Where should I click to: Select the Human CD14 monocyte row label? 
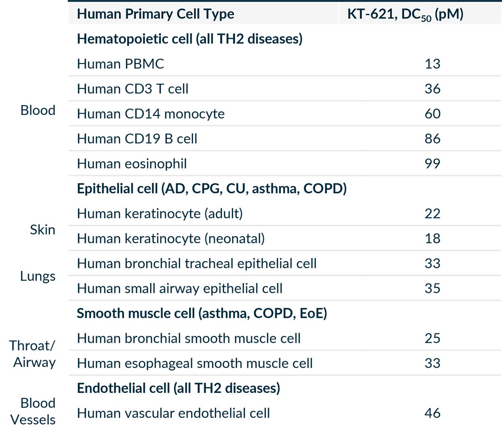[151, 114]
